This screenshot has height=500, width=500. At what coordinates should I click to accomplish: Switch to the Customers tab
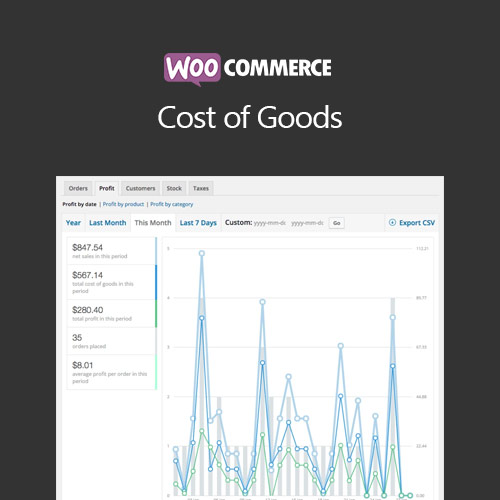coord(140,188)
